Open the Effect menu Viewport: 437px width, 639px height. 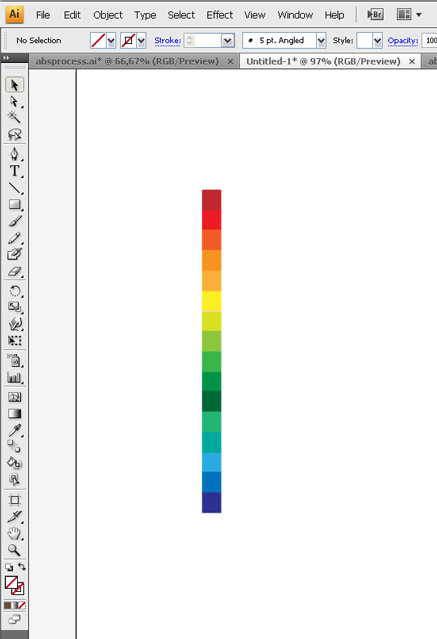coord(219,15)
